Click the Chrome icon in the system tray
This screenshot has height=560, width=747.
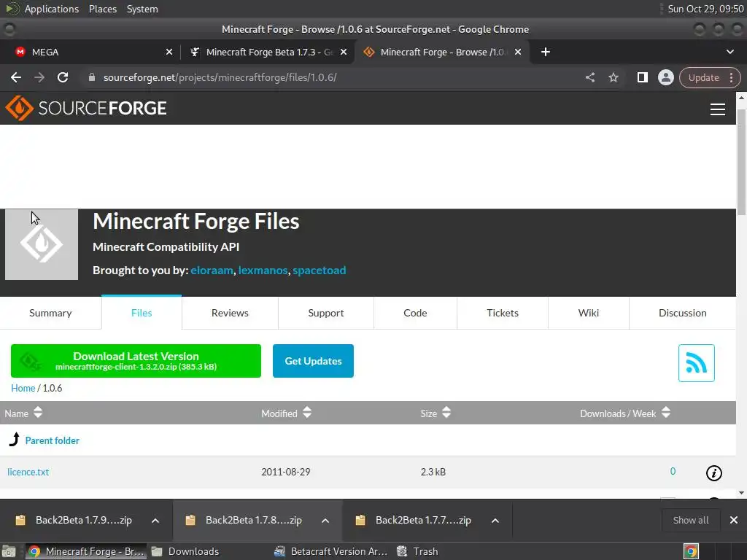click(x=691, y=551)
